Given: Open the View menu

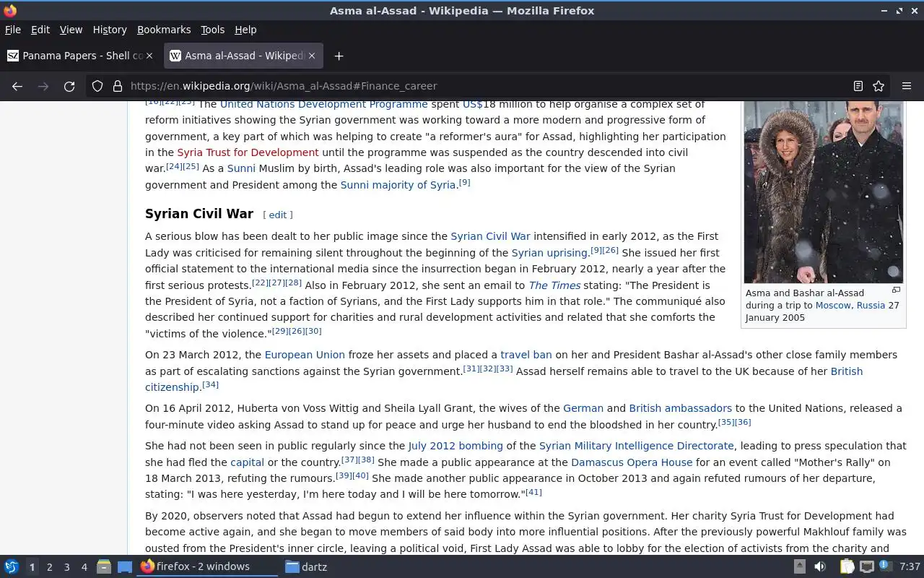Looking at the screenshot, I should pos(71,30).
